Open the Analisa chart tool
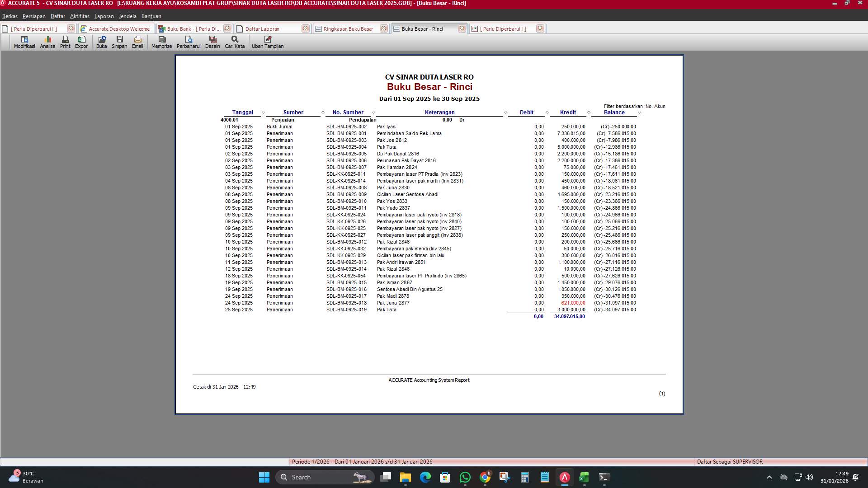This screenshot has height=488, width=868. click(x=47, y=42)
